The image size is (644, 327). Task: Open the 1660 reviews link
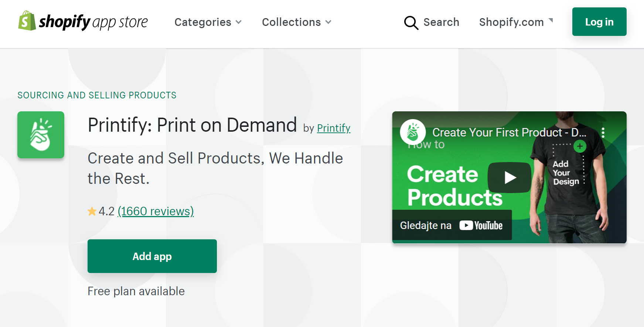click(x=156, y=211)
